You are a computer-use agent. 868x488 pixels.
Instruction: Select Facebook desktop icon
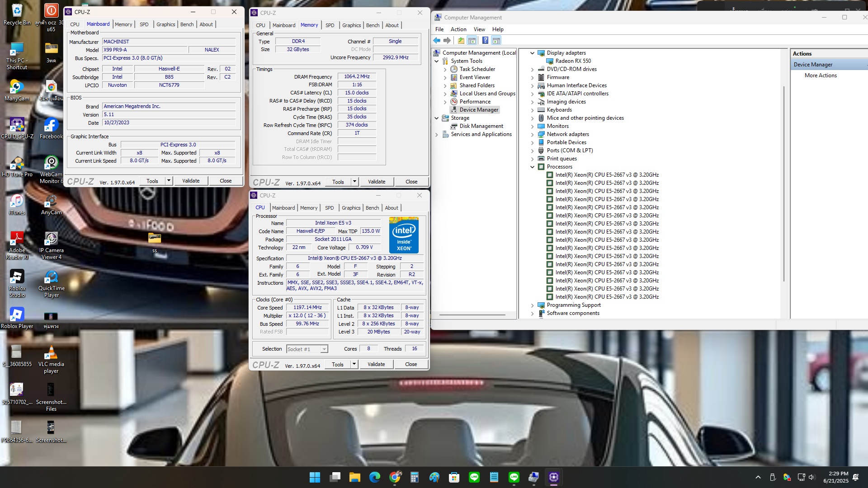[x=51, y=128]
